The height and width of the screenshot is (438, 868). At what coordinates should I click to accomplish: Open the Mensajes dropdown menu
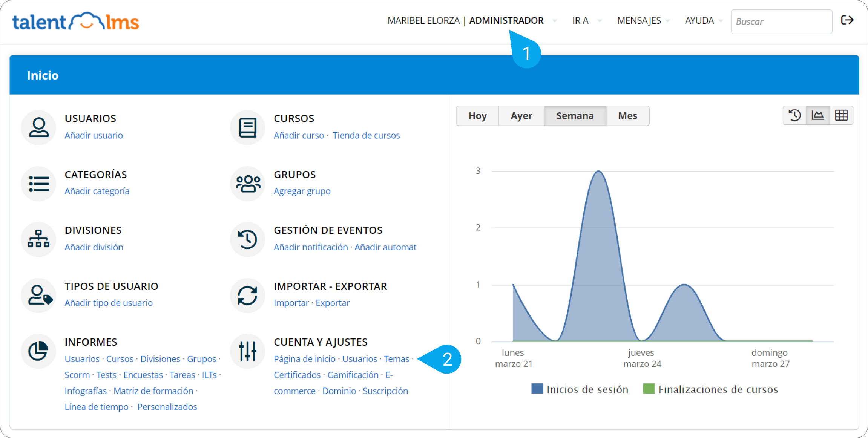pos(643,21)
